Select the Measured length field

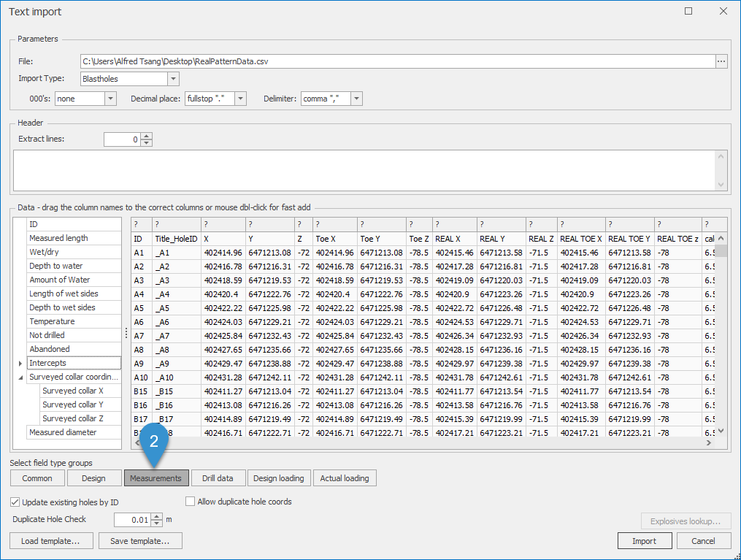[74, 238]
